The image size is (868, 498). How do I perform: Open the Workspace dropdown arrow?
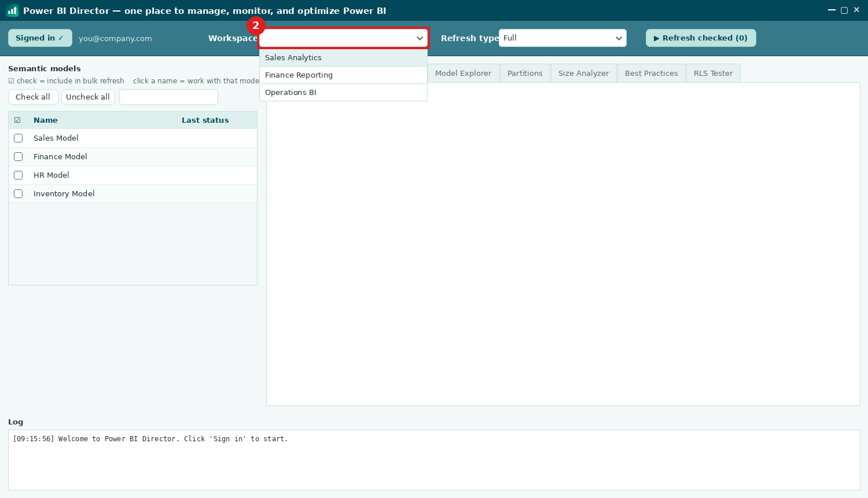pos(420,38)
